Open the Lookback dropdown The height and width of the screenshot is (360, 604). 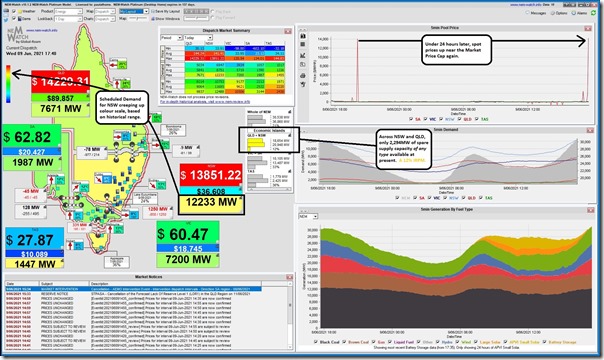coord(69,18)
